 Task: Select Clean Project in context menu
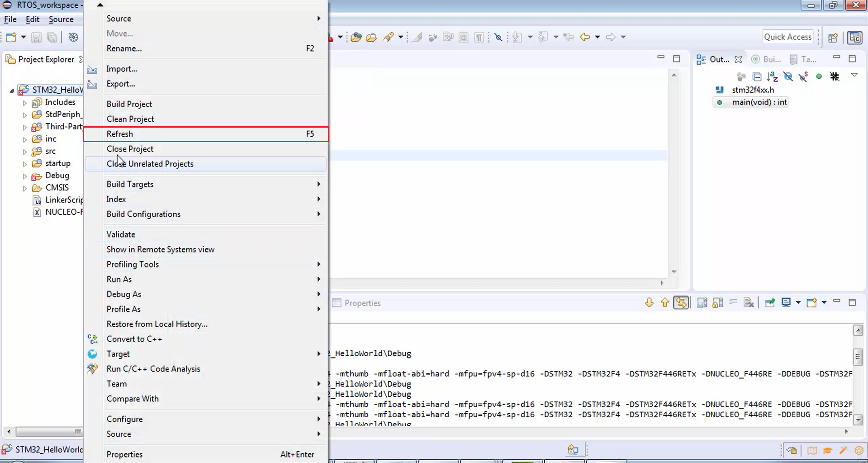click(x=206, y=119)
